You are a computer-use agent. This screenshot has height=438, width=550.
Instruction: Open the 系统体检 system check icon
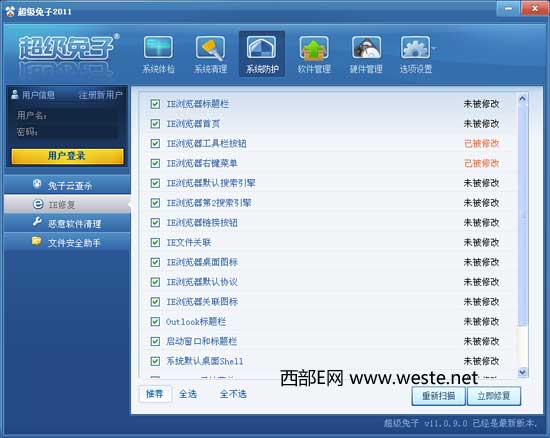[158, 48]
